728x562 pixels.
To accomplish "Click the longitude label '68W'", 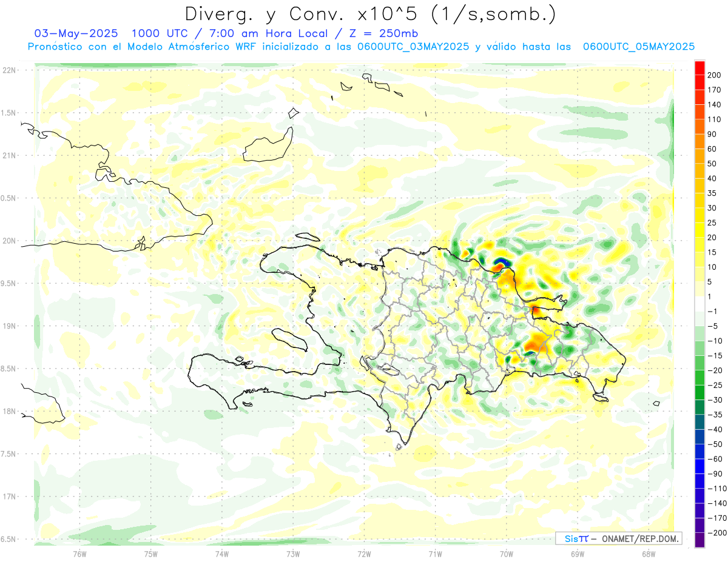I will tap(649, 554).
